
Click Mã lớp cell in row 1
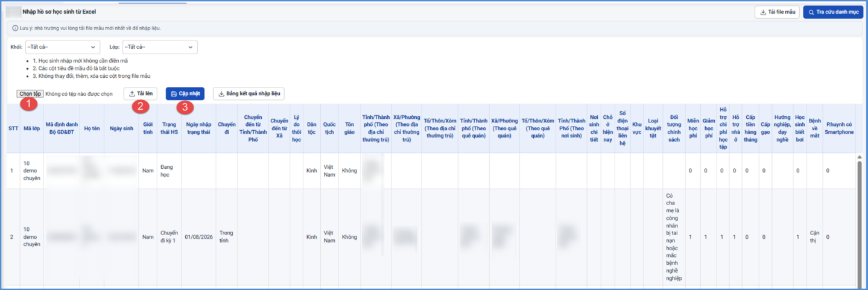31,171
